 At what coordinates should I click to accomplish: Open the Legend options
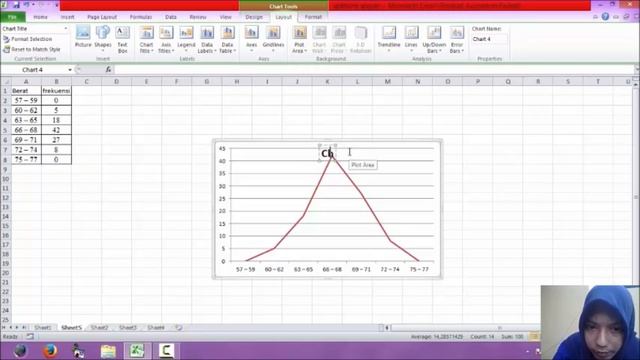[186, 39]
